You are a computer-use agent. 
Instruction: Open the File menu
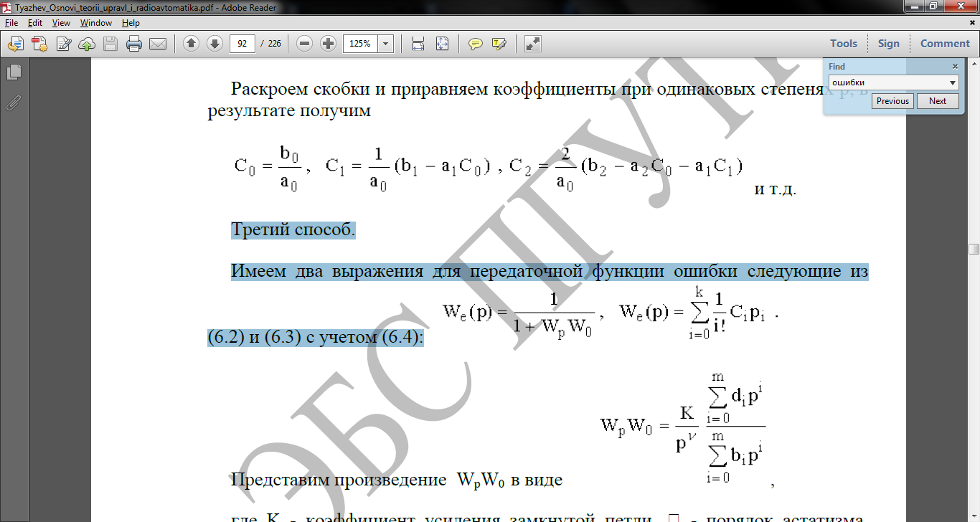tap(11, 23)
